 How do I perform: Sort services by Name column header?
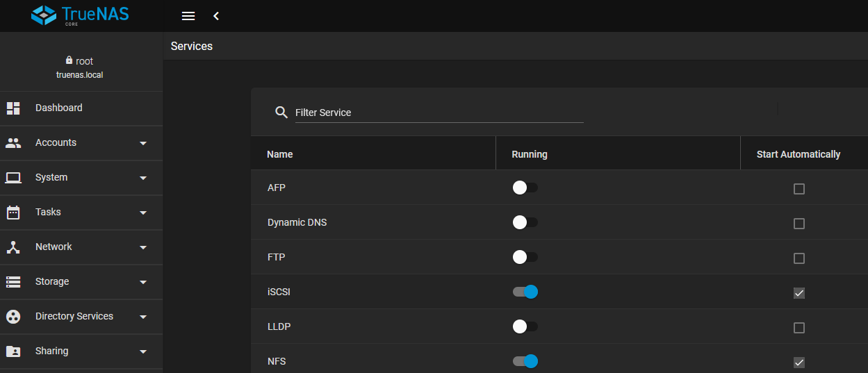coord(280,154)
